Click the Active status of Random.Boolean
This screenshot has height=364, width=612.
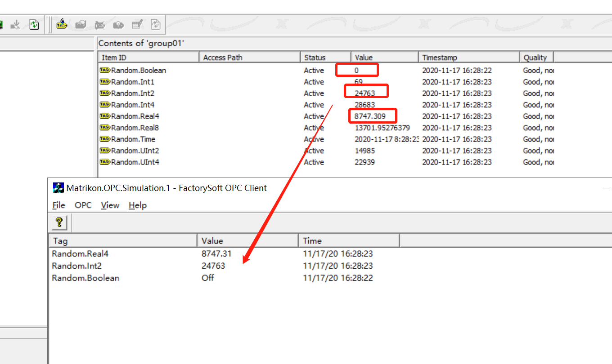314,70
